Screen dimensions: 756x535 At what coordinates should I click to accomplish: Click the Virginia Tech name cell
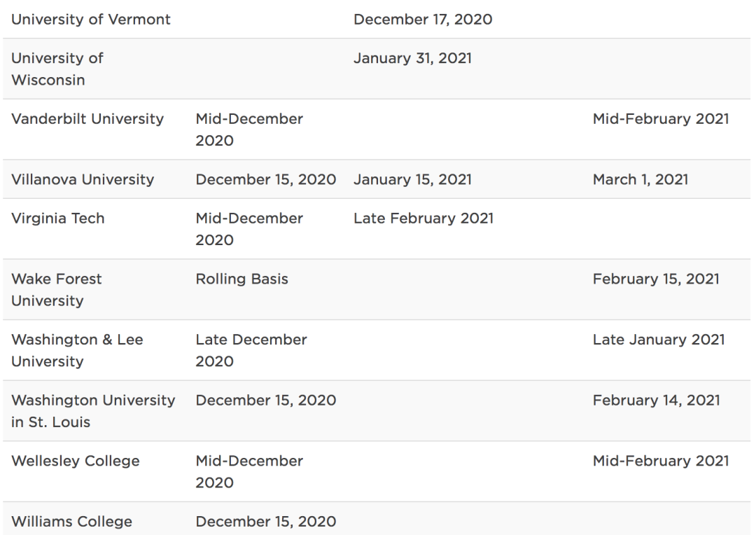tap(58, 218)
